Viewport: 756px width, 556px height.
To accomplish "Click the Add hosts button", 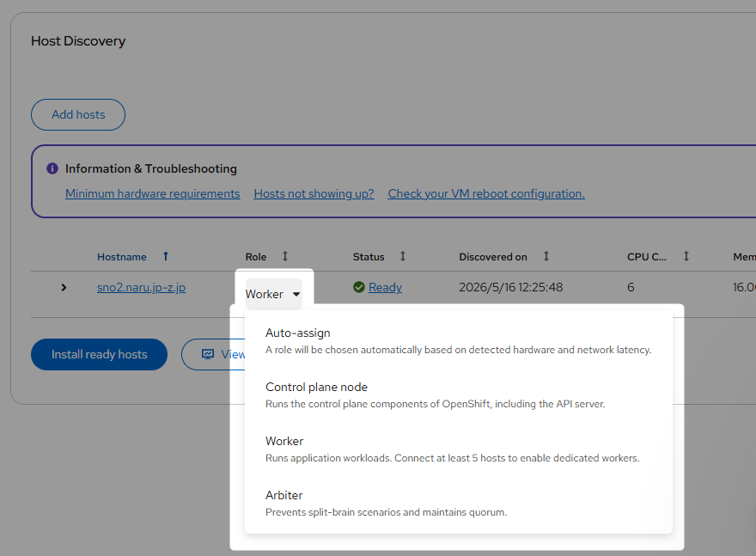I will coord(78,115).
